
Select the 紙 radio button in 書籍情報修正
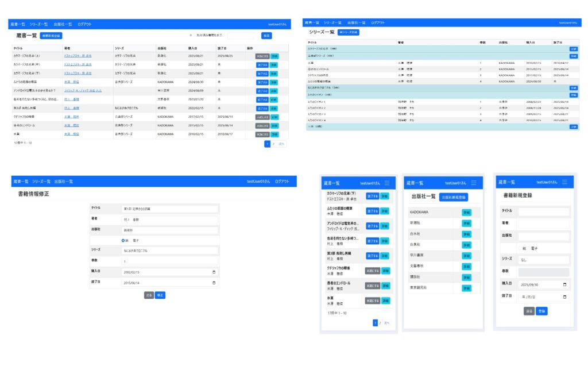(x=123, y=240)
